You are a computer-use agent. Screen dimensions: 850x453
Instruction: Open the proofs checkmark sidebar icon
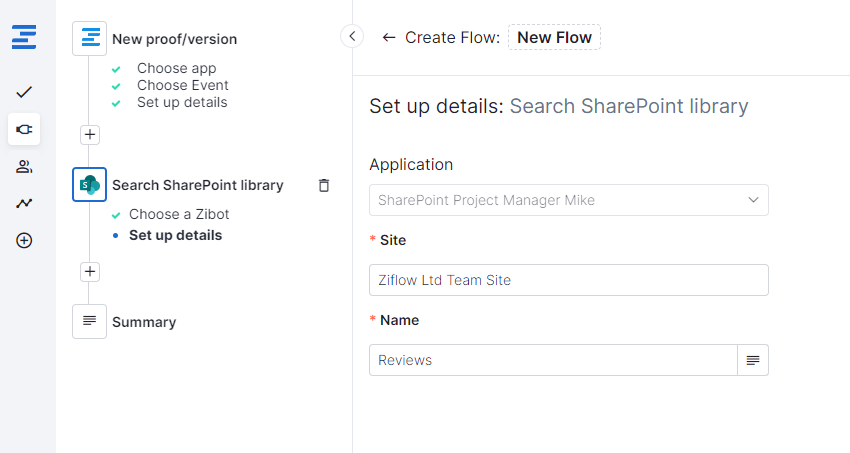[x=25, y=92]
